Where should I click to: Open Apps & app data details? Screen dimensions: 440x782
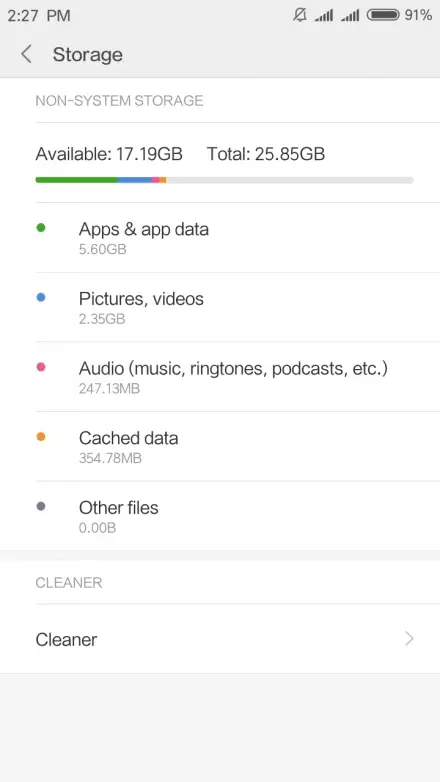coord(220,237)
